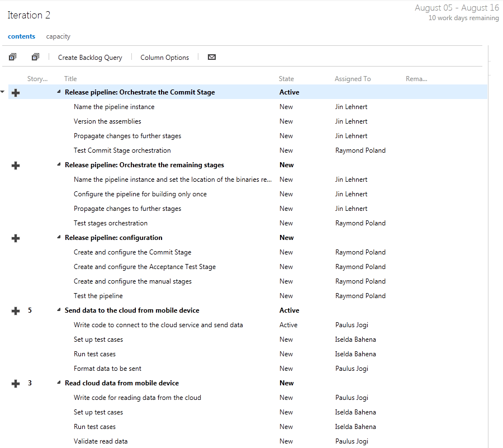Click the Assigned To column header
Image resolution: width=503 pixels, height=448 pixels.
click(352, 79)
